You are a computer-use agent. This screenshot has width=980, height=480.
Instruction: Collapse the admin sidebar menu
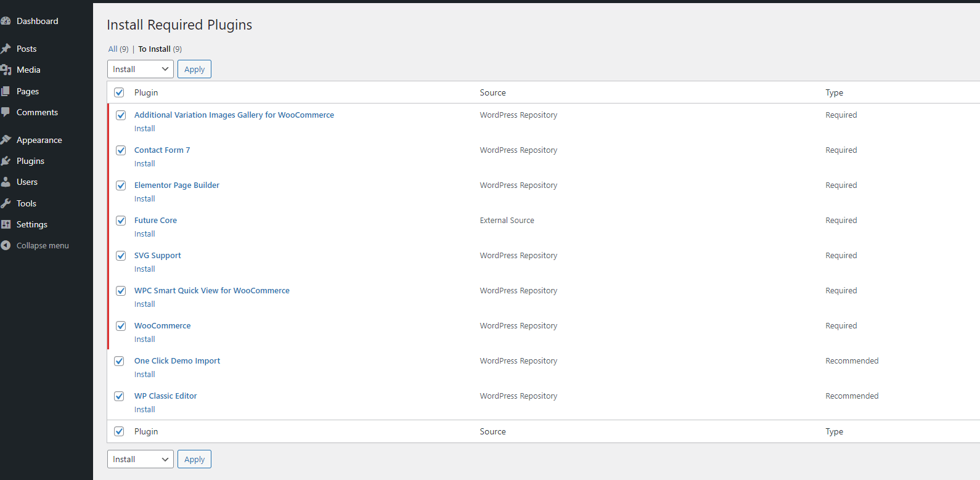[42, 245]
